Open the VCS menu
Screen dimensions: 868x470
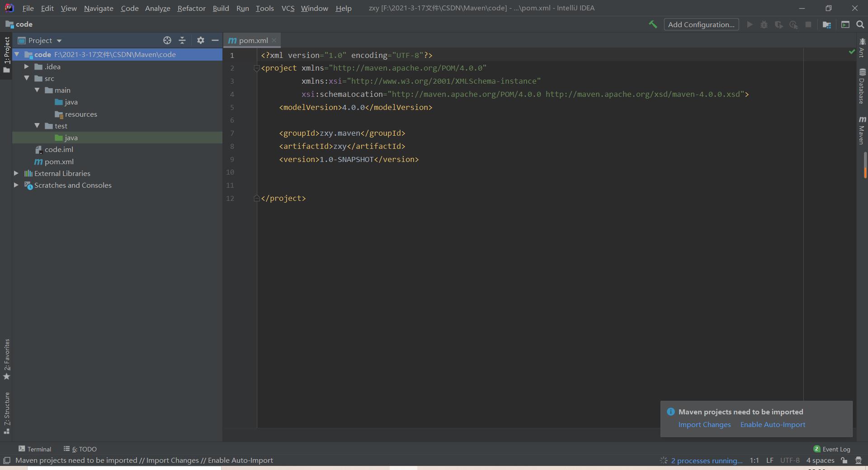(288, 8)
